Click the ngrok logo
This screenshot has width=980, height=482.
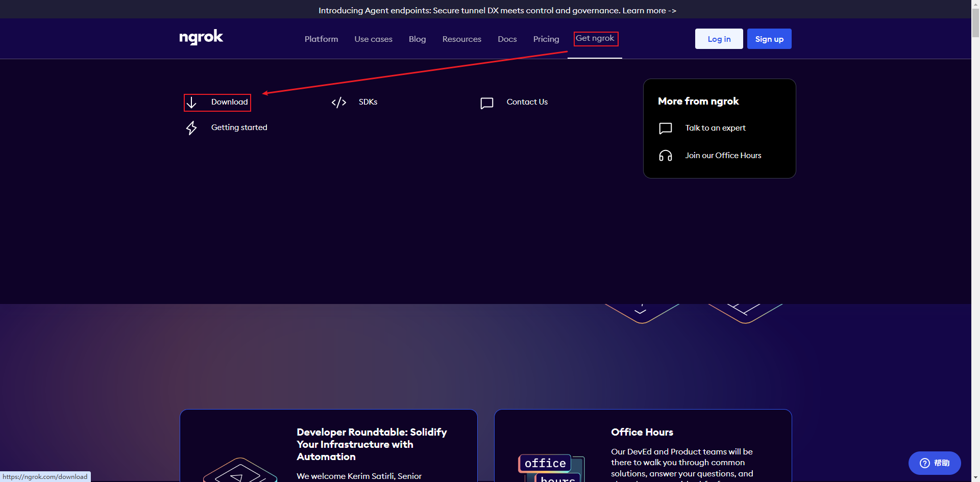pyautogui.click(x=201, y=37)
